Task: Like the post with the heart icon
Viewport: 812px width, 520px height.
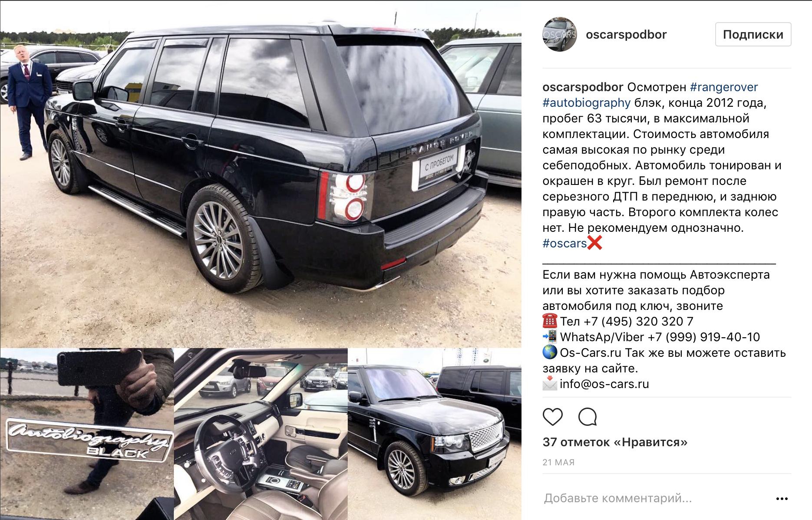Action: coord(552,417)
